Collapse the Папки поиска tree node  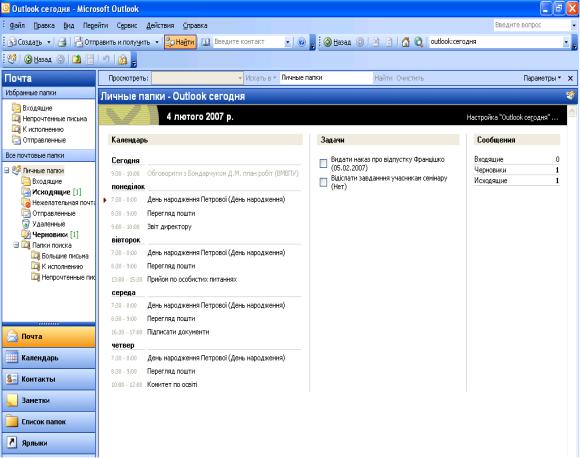click(x=16, y=245)
